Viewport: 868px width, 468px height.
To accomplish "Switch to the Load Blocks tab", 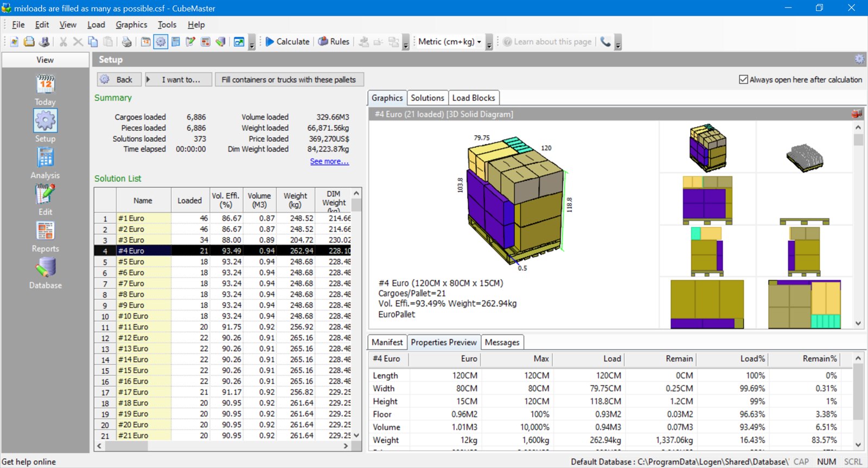I will [474, 98].
